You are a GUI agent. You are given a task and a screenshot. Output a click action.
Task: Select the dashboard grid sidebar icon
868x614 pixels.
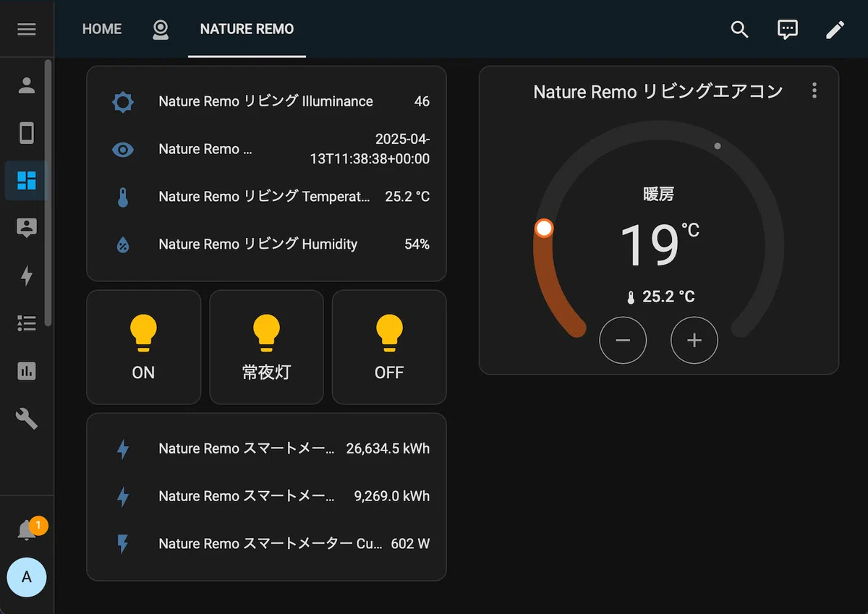point(27,180)
